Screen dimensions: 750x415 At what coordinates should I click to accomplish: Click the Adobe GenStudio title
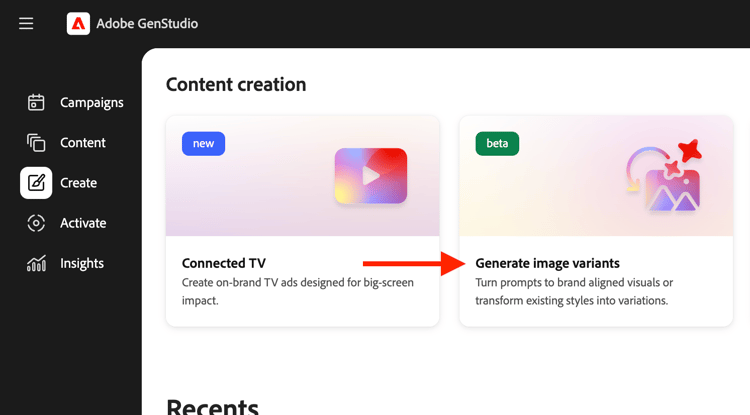(x=147, y=23)
